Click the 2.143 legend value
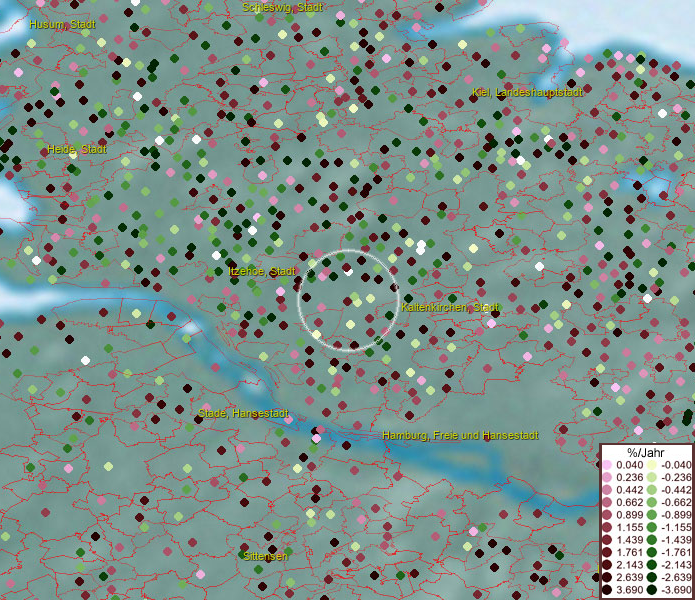Screen dimensions: 695x600 coord(629,565)
